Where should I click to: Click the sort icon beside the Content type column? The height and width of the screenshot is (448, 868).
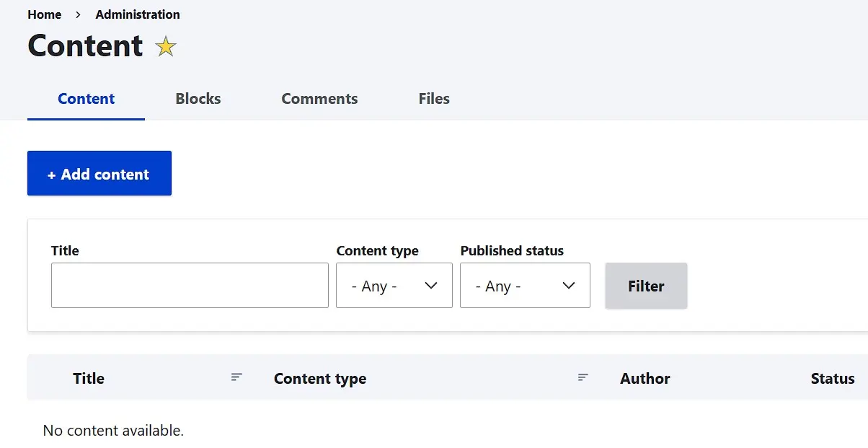[583, 377]
